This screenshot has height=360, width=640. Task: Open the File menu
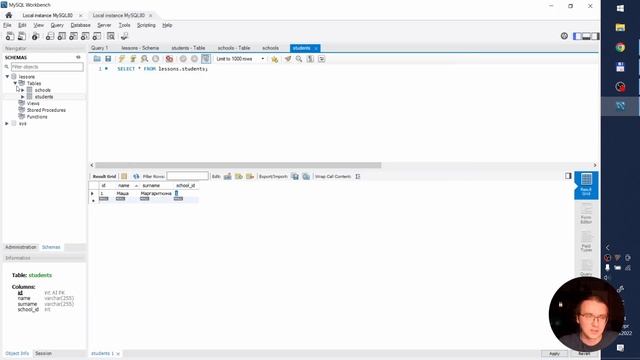click(7, 25)
